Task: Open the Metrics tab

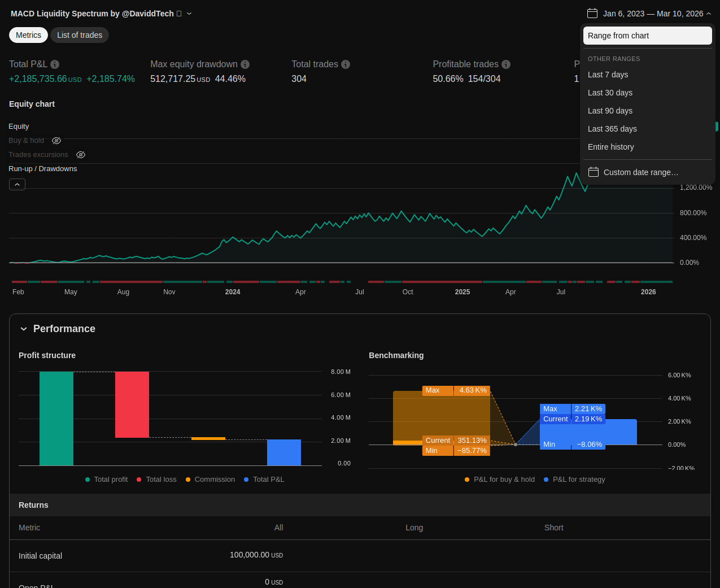Action: point(28,35)
